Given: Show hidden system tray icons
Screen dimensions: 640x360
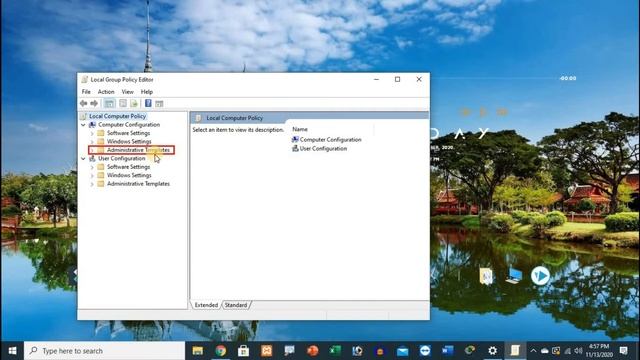Looking at the screenshot, I should pyautogui.click(x=533, y=351).
